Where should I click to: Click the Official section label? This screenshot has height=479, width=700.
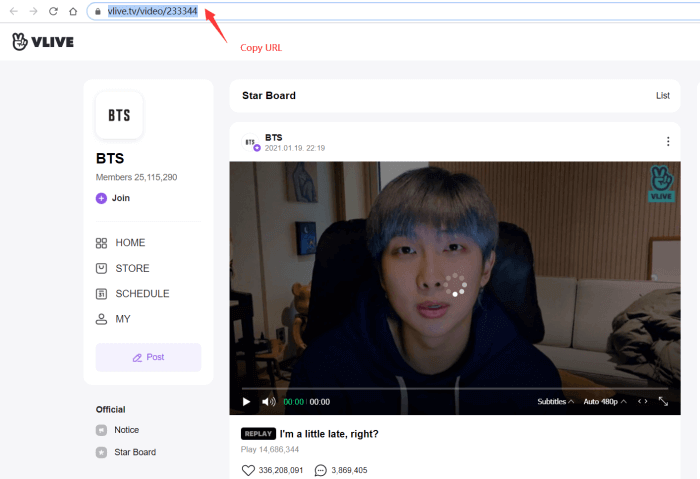click(x=110, y=409)
